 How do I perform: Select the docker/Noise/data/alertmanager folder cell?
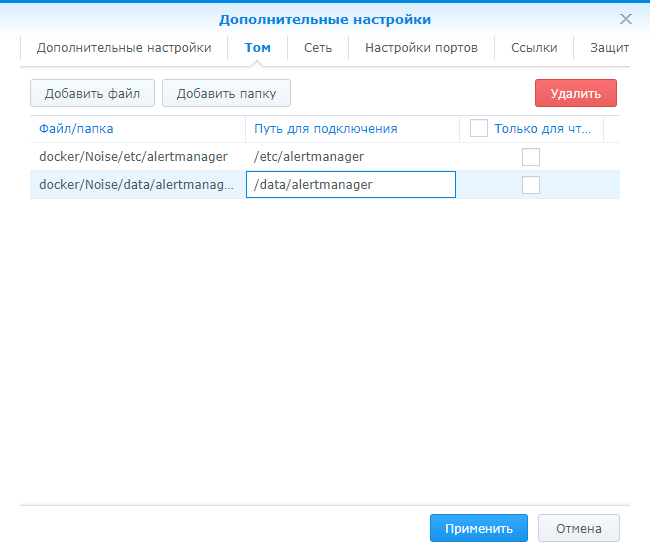(137, 185)
